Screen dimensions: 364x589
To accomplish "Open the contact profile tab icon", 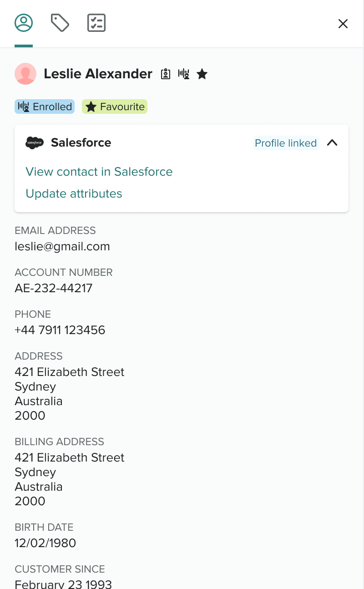I will (24, 23).
